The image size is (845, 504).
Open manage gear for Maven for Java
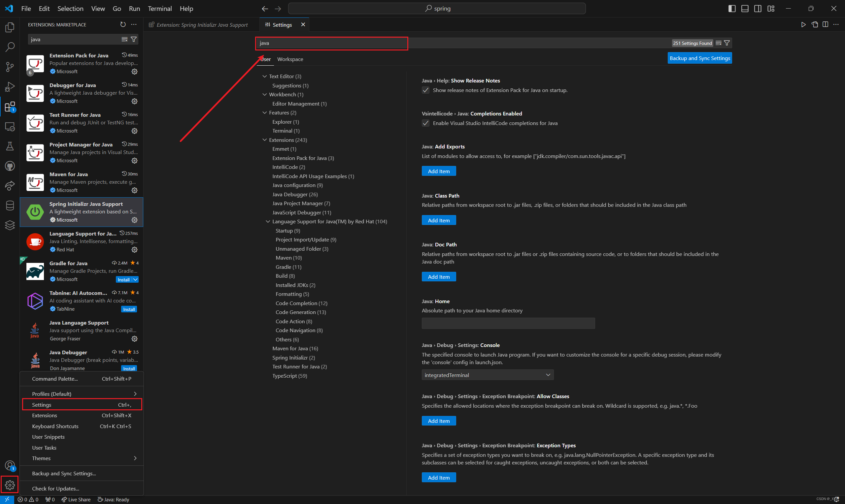point(135,190)
